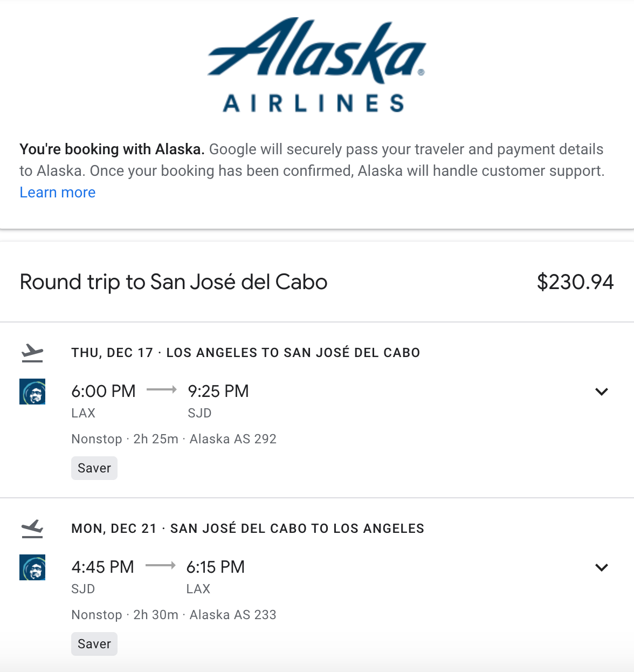
Task: Click the Thu, Dec 17 route header
Action: [x=246, y=353]
